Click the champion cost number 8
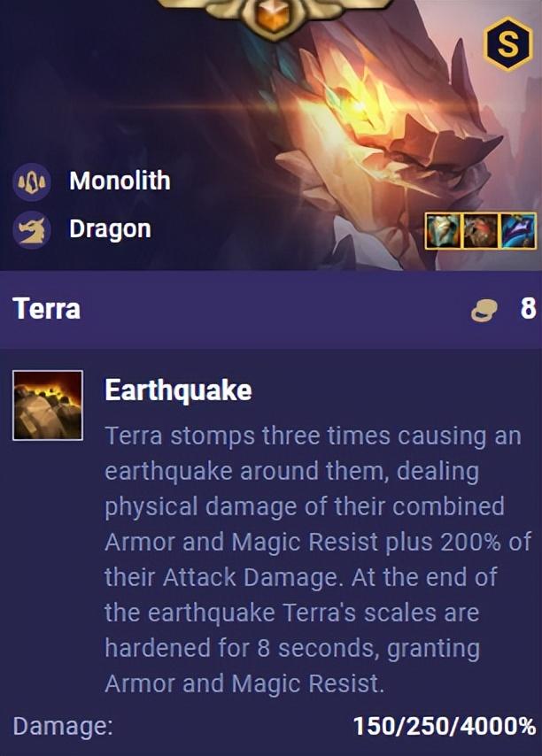Screen dimensions: 542x756 click(x=528, y=309)
